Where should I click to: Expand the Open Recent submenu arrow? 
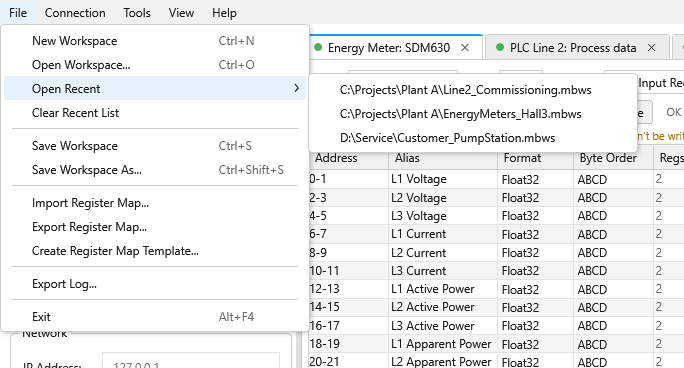[297, 88]
